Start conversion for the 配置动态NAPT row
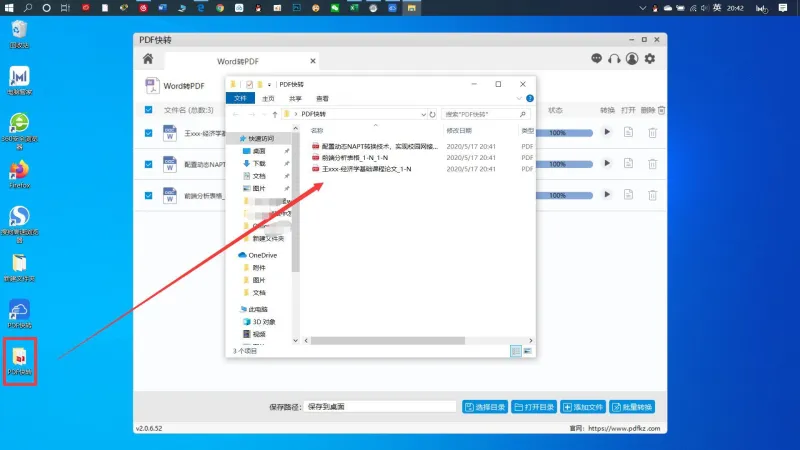Viewport: 800px width, 450px height. [607, 164]
